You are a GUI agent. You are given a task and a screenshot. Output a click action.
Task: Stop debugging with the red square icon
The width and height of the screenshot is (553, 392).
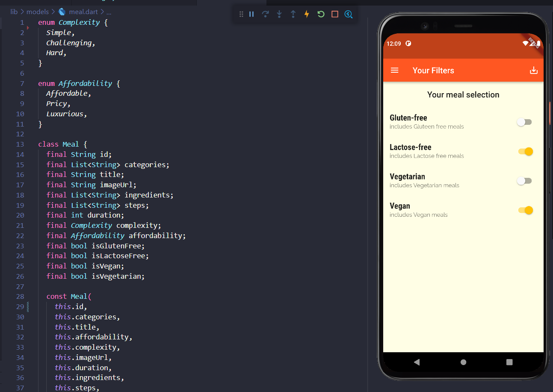point(334,14)
